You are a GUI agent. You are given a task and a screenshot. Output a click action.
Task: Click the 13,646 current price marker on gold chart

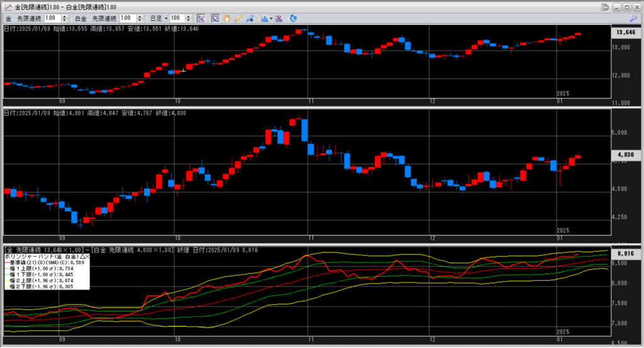626,32
